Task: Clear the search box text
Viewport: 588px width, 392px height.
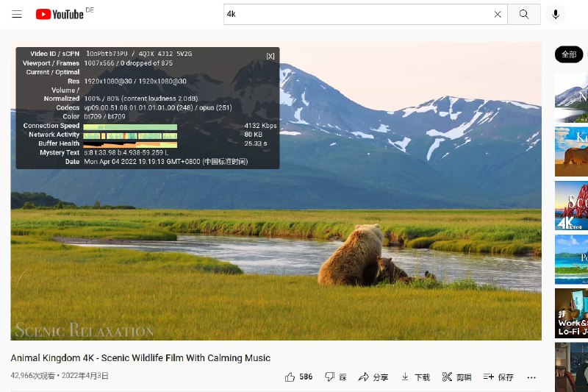Action: (498, 14)
